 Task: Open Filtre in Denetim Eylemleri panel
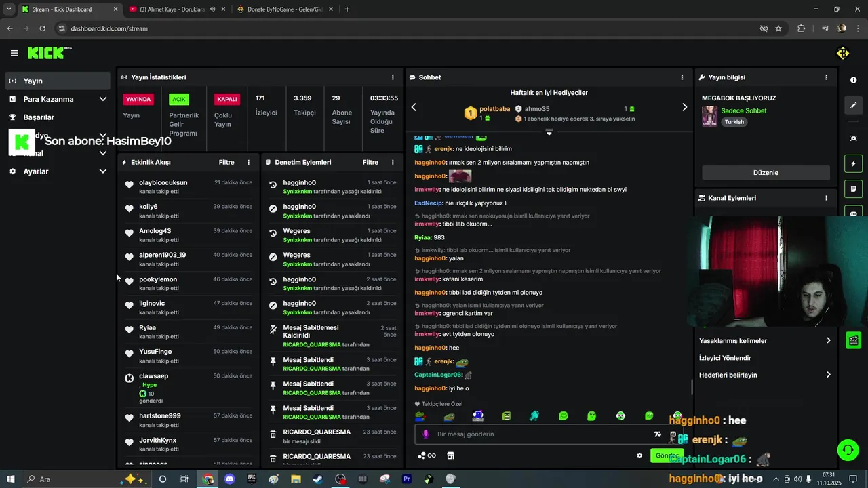tap(370, 163)
